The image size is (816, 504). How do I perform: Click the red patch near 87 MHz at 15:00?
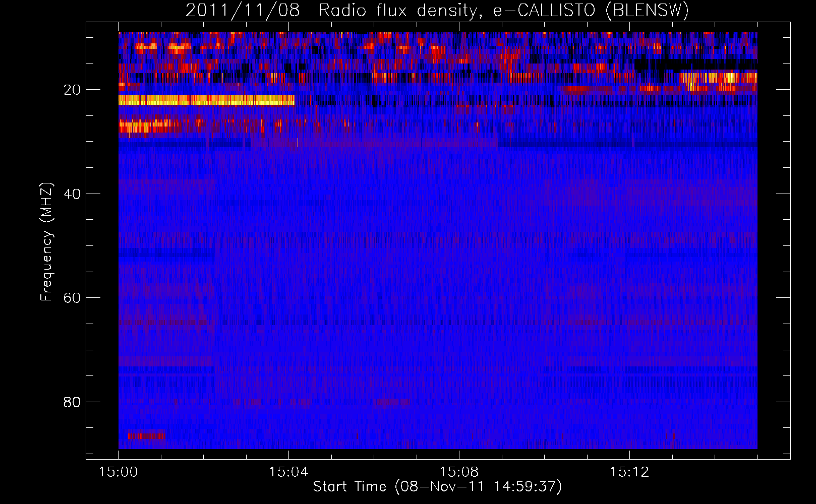click(x=146, y=435)
